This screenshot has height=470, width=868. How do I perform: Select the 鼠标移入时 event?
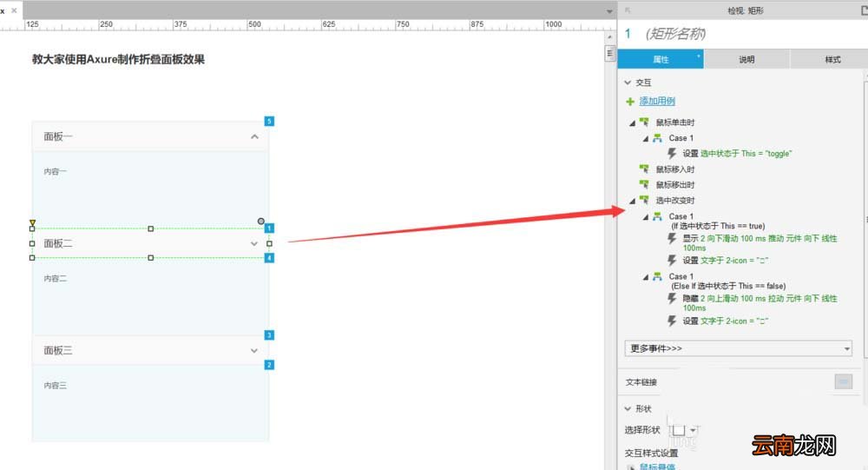coord(674,169)
